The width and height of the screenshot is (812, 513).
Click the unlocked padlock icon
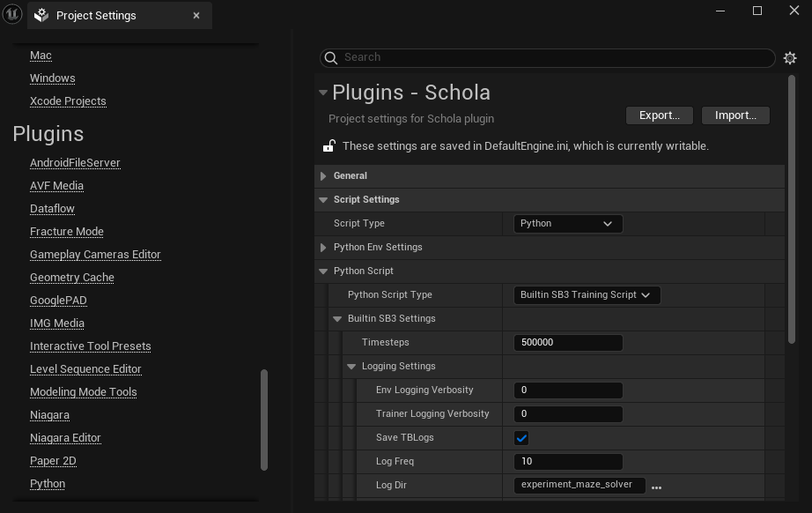[328, 146]
